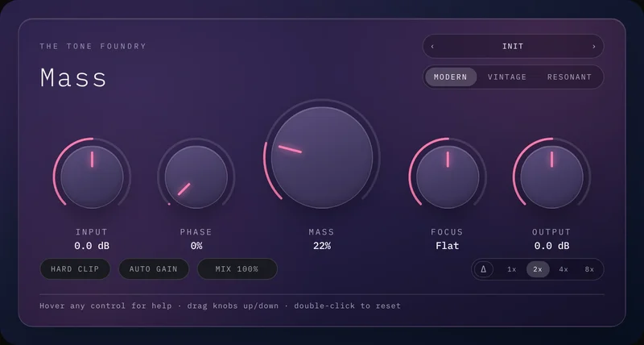Click the MASS label under knob
Image resolution: width=644 pixels, height=345 pixels.
tap(321, 232)
